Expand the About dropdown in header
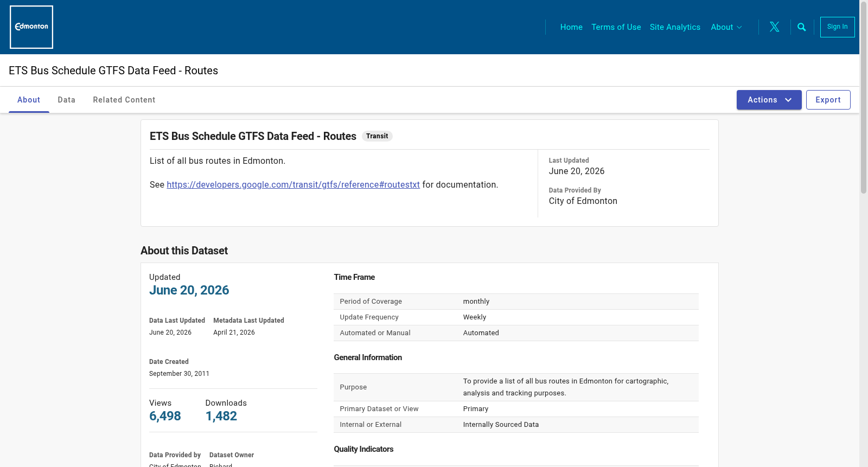868x467 pixels. [726, 27]
